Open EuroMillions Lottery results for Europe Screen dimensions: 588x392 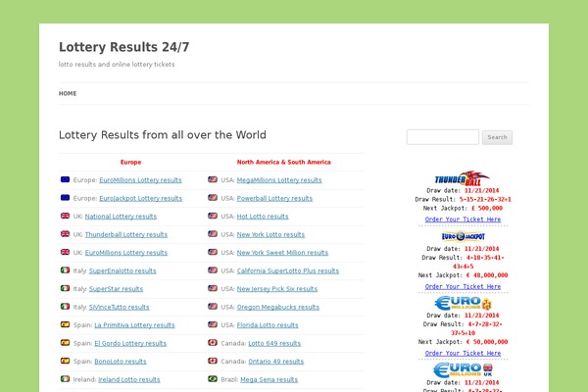(x=140, y=180)
